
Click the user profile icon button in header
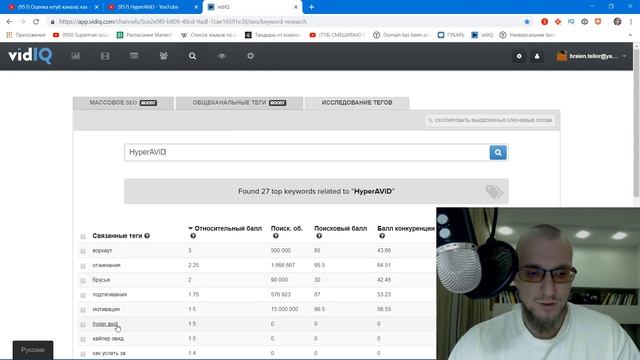(537, 56)
